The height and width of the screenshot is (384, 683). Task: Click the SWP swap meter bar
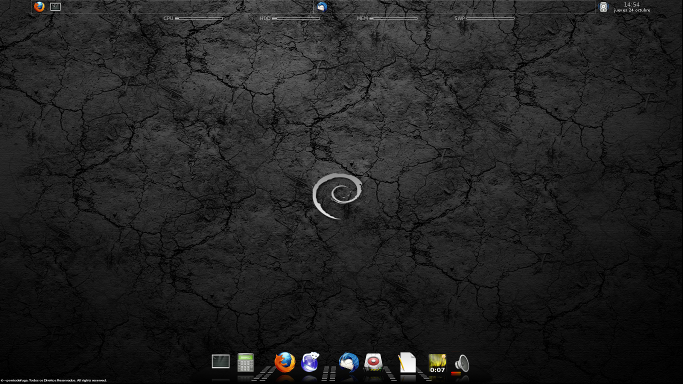[x=490, y=18]
